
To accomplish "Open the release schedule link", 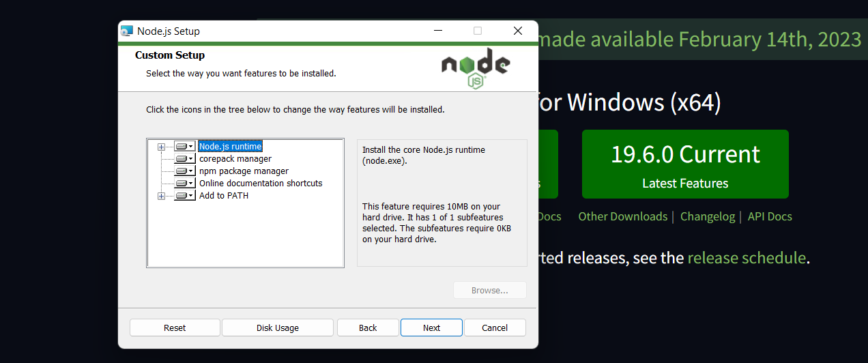I will (747, 258).
